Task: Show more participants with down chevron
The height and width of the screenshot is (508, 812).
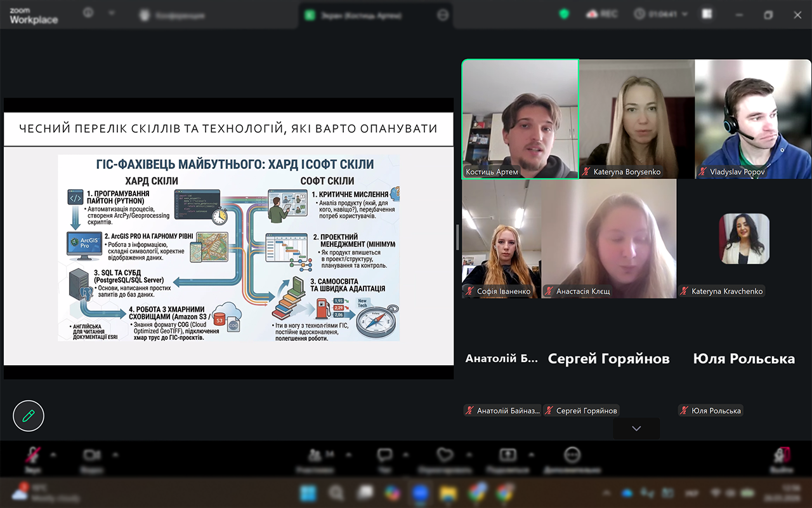Action: (x=636, y=429)
